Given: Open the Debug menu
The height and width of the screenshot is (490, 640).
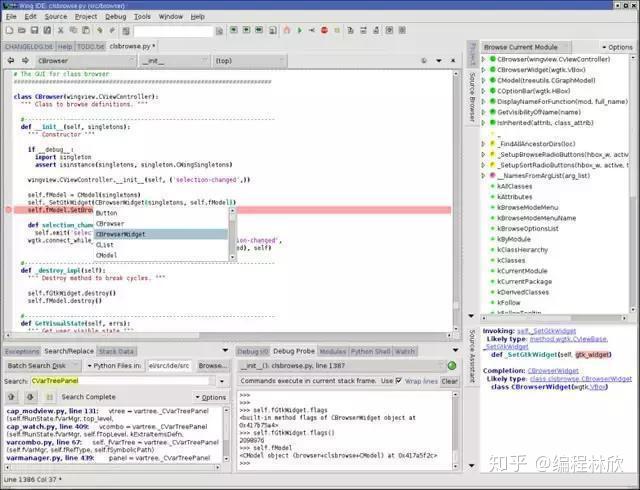Looking at the screenshot, I should click(116, 16).
